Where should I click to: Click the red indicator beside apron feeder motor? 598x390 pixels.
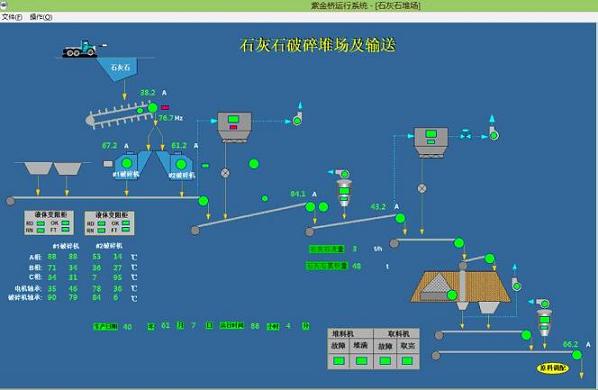(165, 108)
